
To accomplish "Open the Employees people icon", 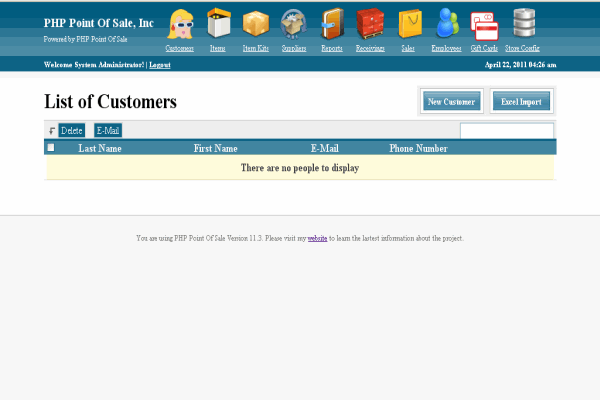I will [447, 23].
